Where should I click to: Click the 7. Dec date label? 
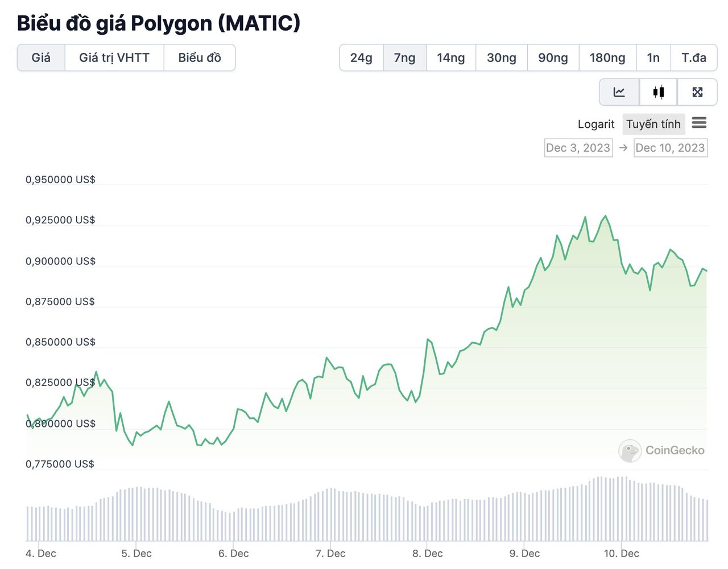[330, 554]
